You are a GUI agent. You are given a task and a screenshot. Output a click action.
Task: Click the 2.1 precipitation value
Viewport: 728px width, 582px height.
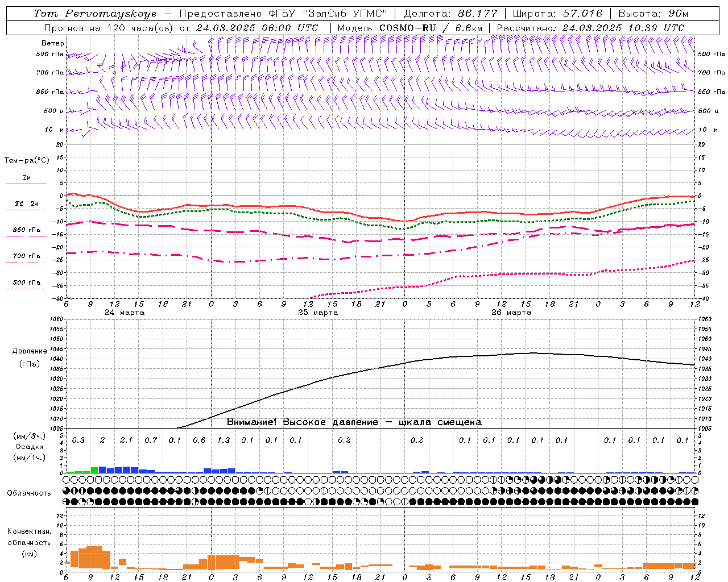[126, 440]
